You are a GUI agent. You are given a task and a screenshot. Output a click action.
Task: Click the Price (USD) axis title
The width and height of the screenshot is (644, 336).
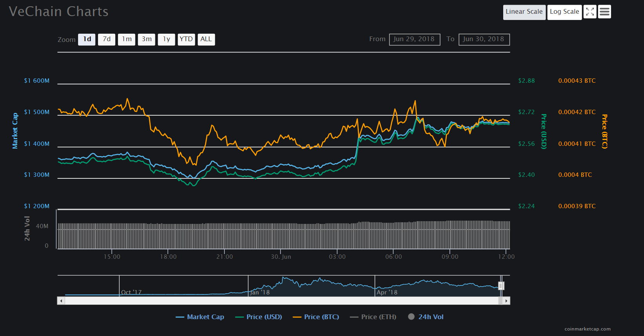point(544,131)
